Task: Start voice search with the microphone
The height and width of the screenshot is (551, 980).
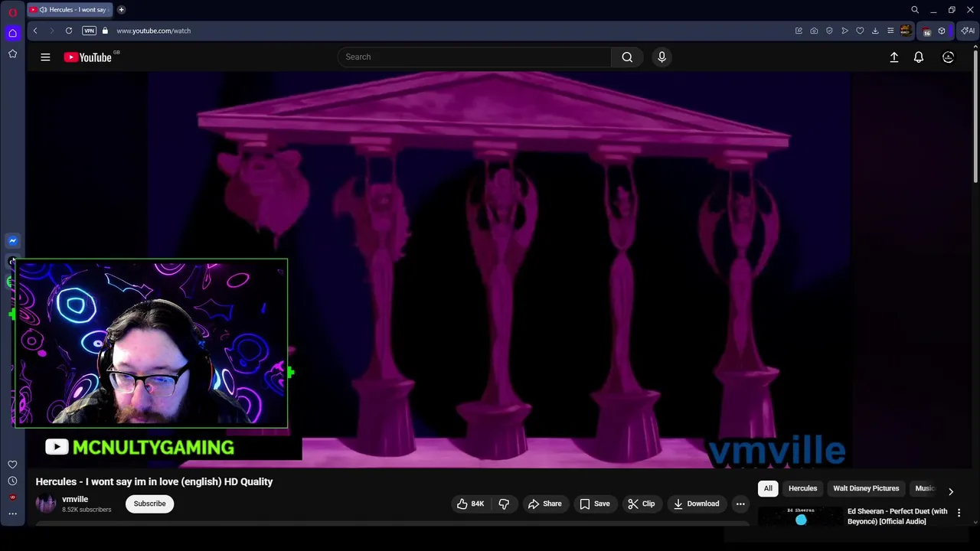Action: click(x=662, y=57)
